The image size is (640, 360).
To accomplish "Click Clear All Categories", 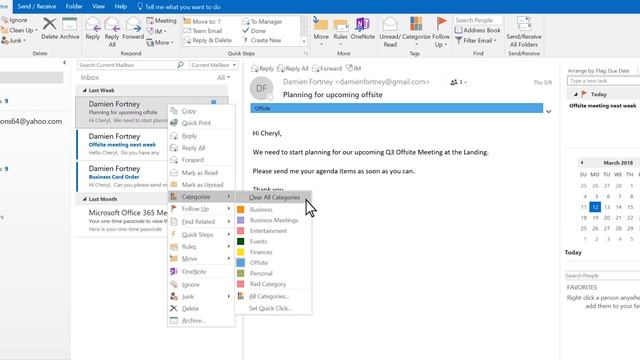I will 273,197.
